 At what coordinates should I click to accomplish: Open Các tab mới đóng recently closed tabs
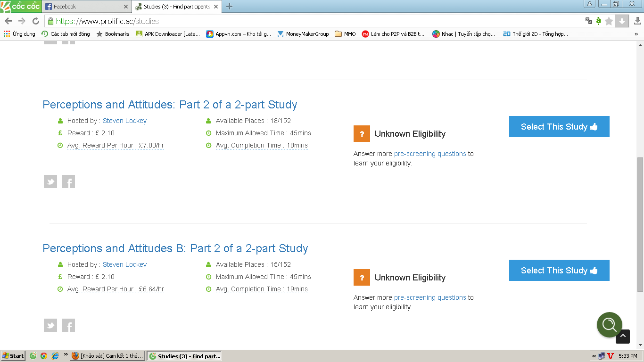[66, 34]
